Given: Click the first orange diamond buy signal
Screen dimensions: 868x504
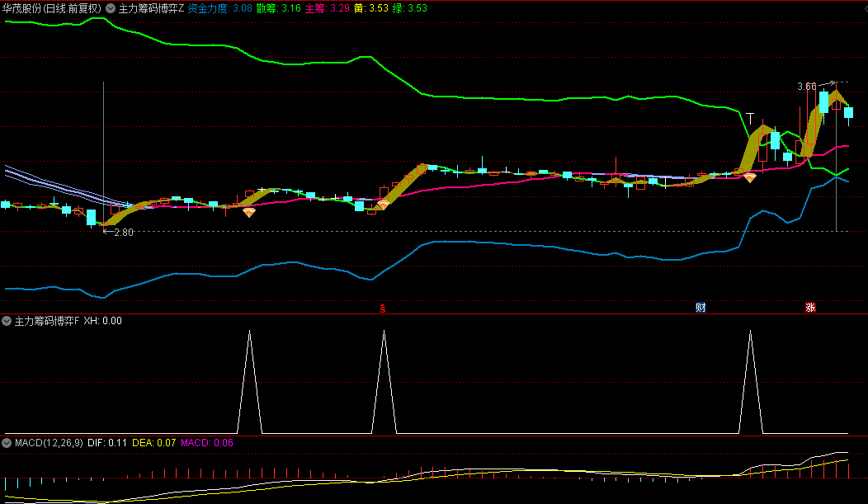Looking at the screenshot, I should 248,212.
